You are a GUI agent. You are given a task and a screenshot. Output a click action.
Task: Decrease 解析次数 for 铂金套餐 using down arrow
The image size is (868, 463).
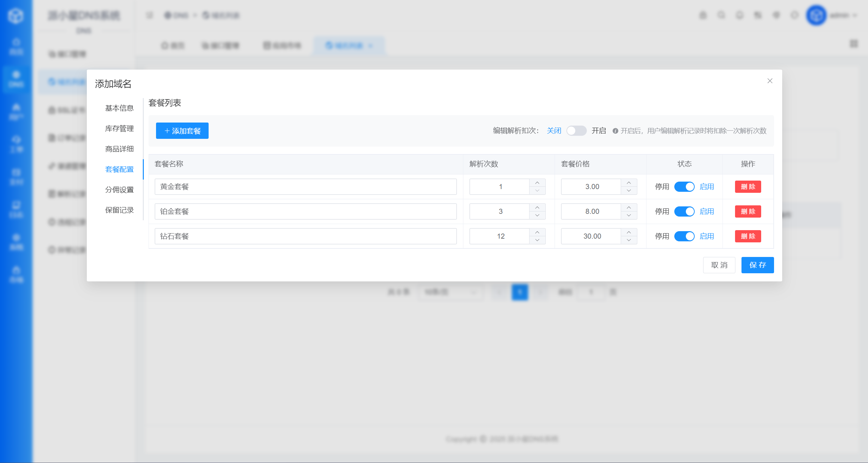tap(537, 215)
